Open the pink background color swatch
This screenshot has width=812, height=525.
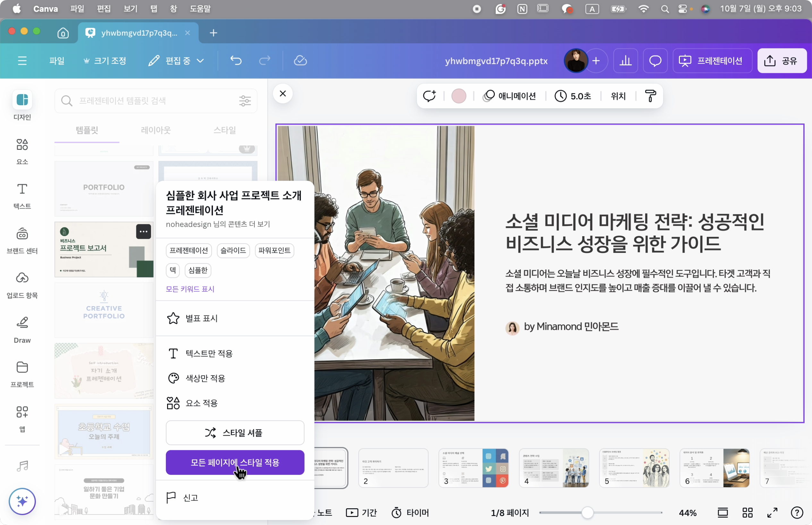[459, 96]
